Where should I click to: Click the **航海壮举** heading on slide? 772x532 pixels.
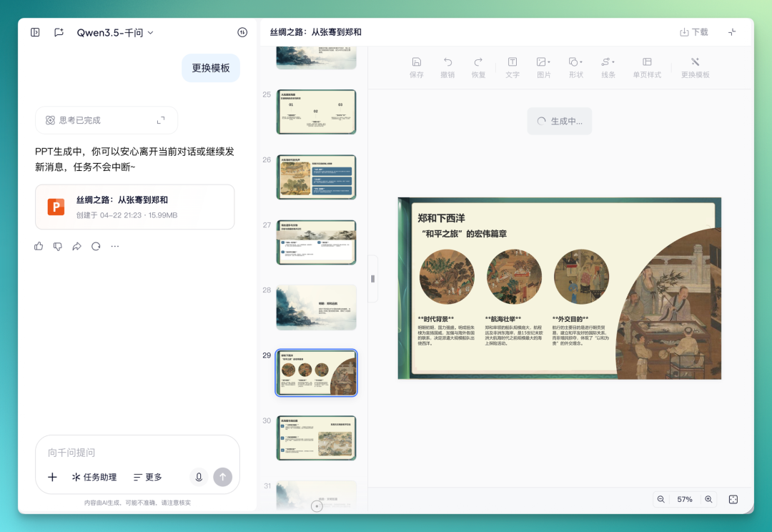(x=503, y=319)
